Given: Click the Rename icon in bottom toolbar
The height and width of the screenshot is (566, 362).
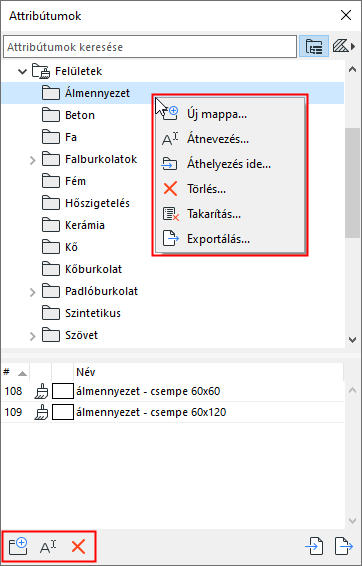Looking at the screenshot, I should (x=48, y=547).
